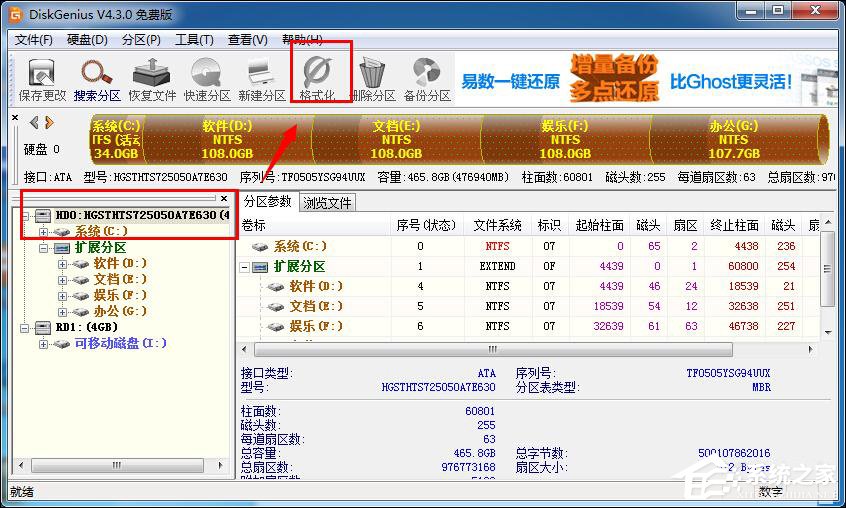The height and width of the screenshot is (508, 846).
Task: Collapse the 扩展分区 node in the tree
Action: [x=44, y=248]
